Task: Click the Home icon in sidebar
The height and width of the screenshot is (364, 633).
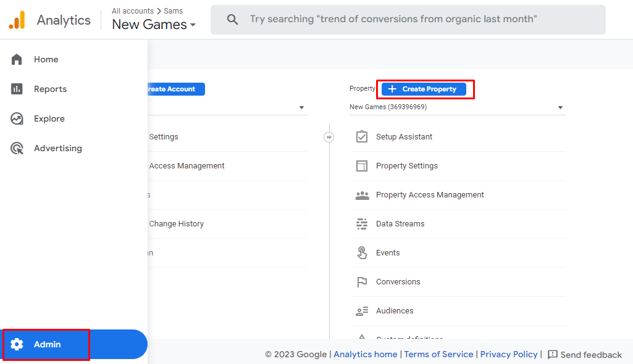Action: [x=17, y=59]
